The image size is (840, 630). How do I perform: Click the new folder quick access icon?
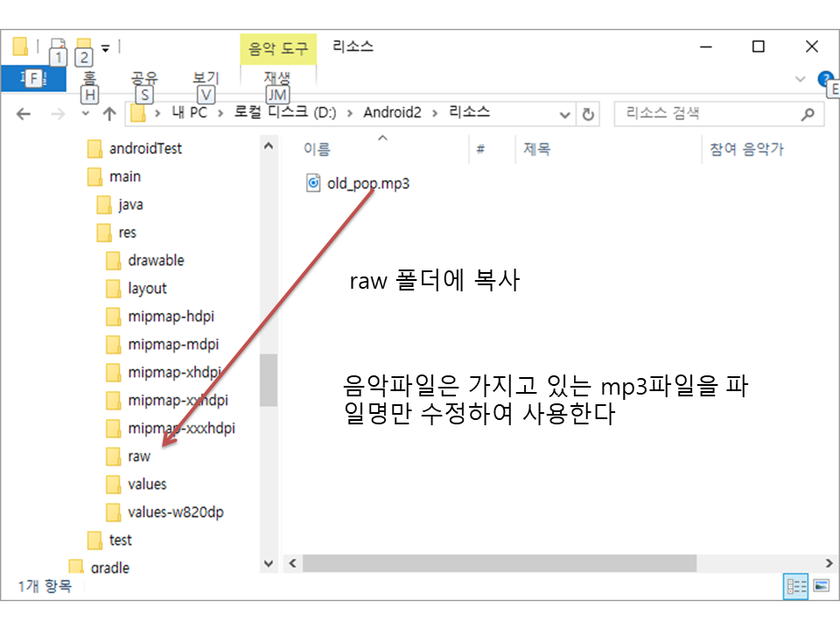point(84,45)
